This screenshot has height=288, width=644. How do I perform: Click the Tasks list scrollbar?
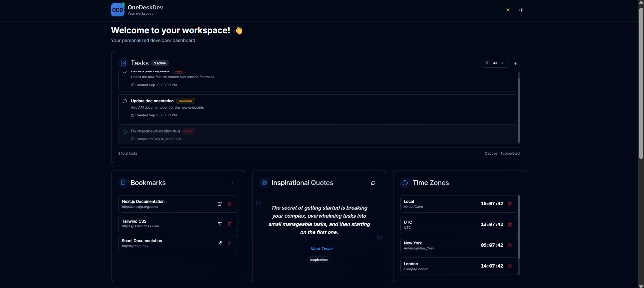[518, 107]
